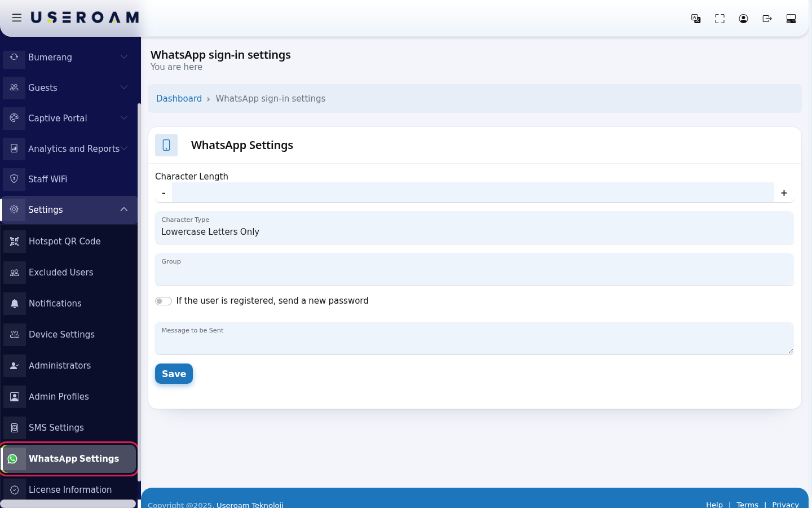812x508 pixels.
Task: Open the License Information menu item
Action: (x=68, y=490)
